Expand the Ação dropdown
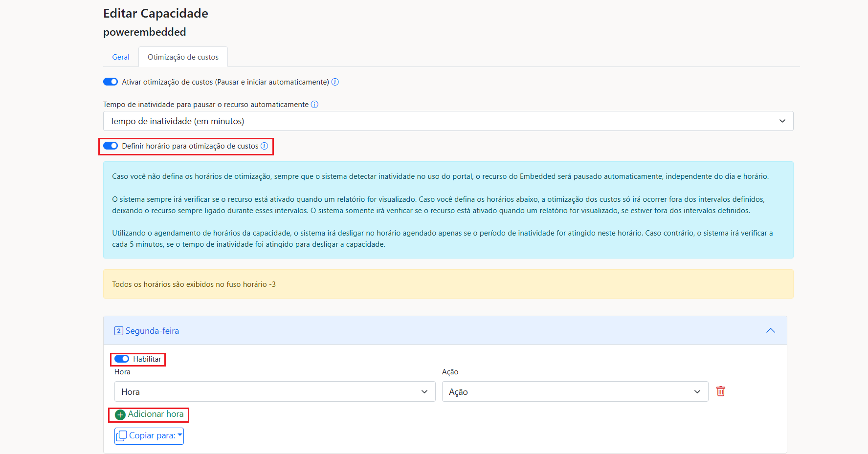 [x=575, y=392]
